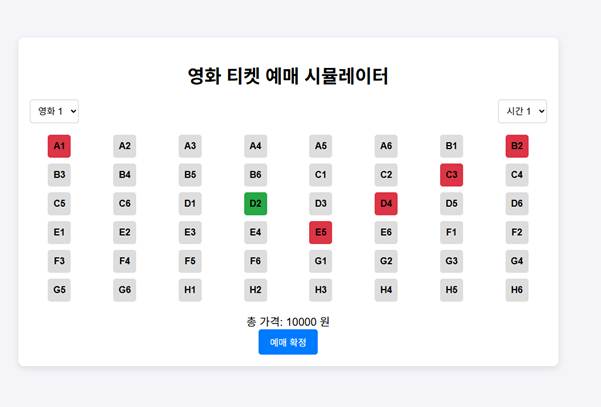Screen dimensions: 601x407
Task: Deselect the green D2 seat
Action: 255,204
